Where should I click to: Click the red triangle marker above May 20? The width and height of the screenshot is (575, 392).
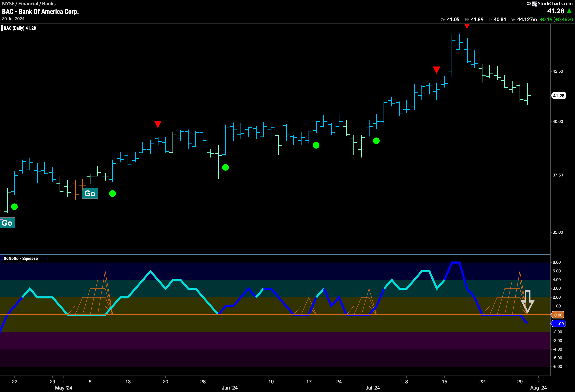[x=158, y=124]
